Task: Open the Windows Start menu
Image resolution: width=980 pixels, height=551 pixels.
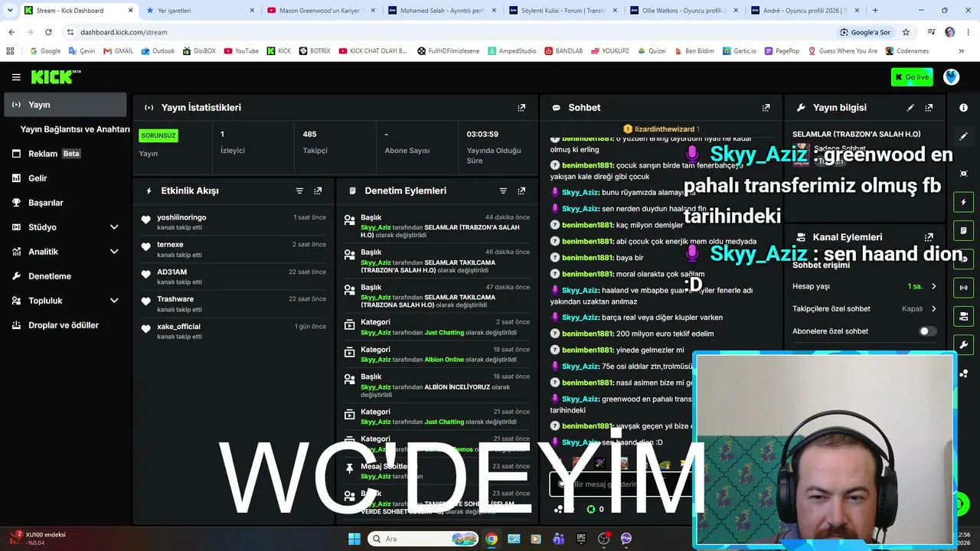Action: (x=354, y=539)
